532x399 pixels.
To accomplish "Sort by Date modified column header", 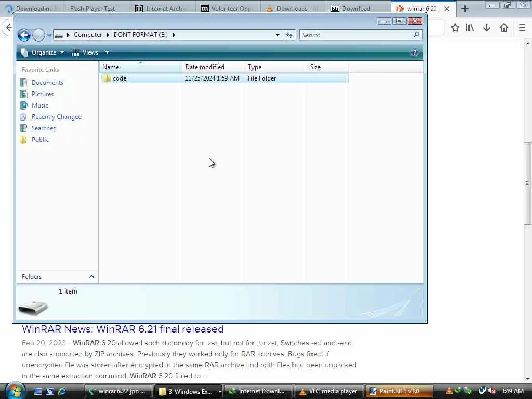I will click(x=212, y=67).
